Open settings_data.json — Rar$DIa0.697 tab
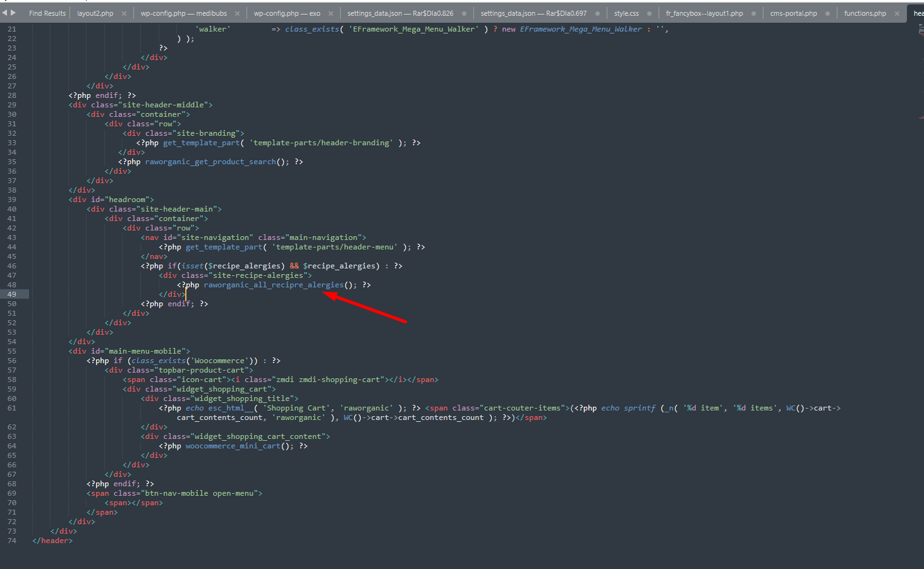This screenshot has height=569, width=924. [533, 13]
